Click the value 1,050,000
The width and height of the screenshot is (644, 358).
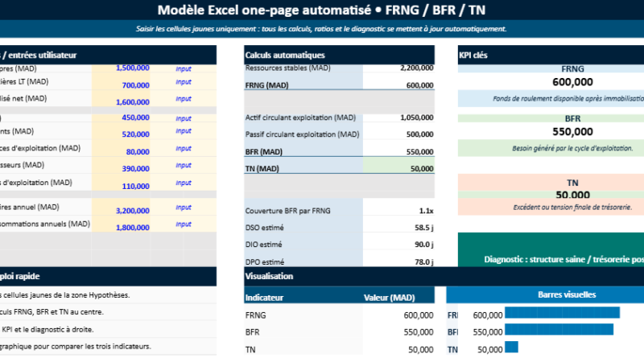398,117
